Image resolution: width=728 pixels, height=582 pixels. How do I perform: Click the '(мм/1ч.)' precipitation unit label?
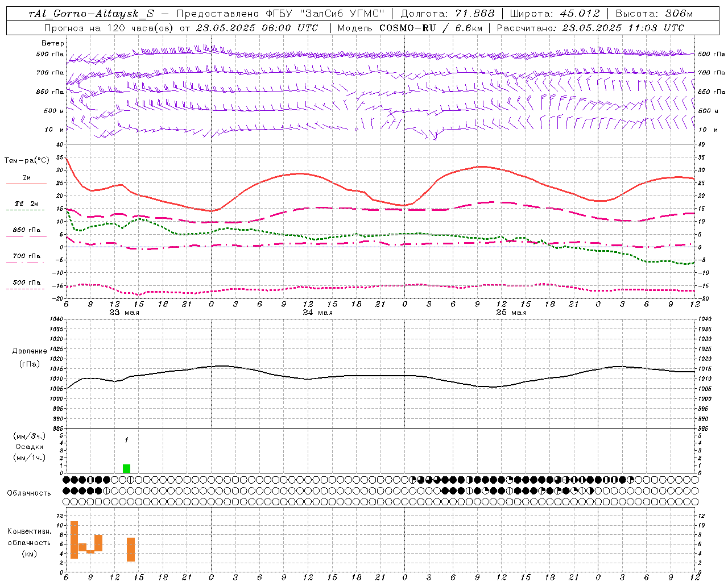[x=29, y=458]
